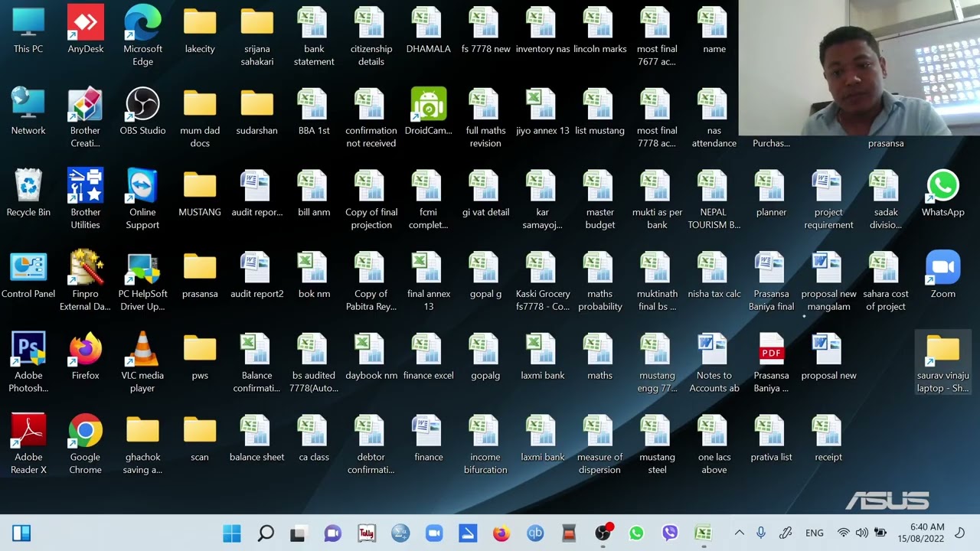980x551 pixels.
Task: Open the DroidCam shortcut
Action: coord(429,112)
